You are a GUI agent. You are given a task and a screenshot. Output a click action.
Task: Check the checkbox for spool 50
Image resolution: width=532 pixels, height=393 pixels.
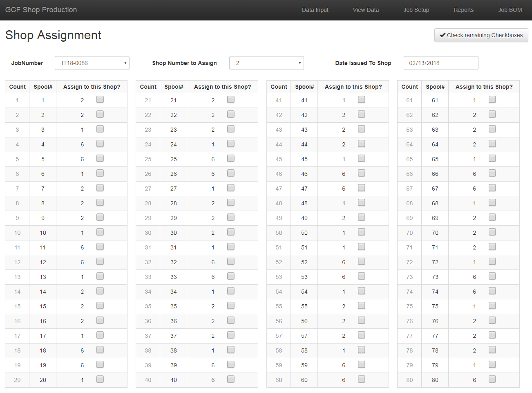[x=362, y=232]
